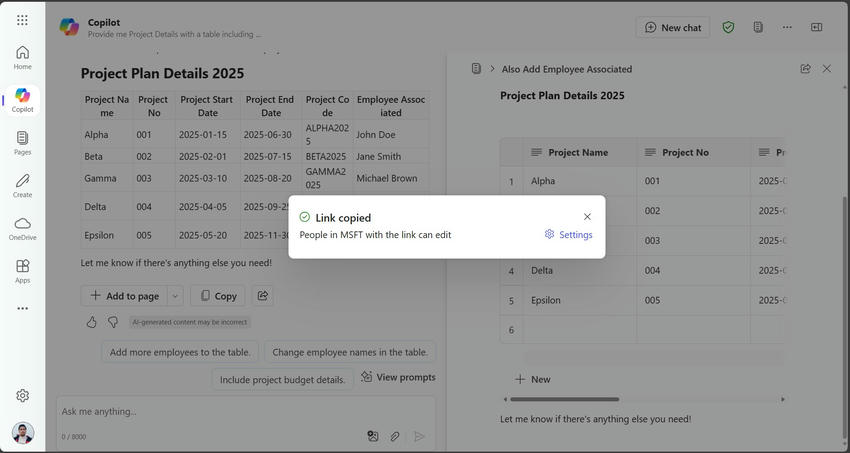Start a New chat

click(x=673, y=27)
